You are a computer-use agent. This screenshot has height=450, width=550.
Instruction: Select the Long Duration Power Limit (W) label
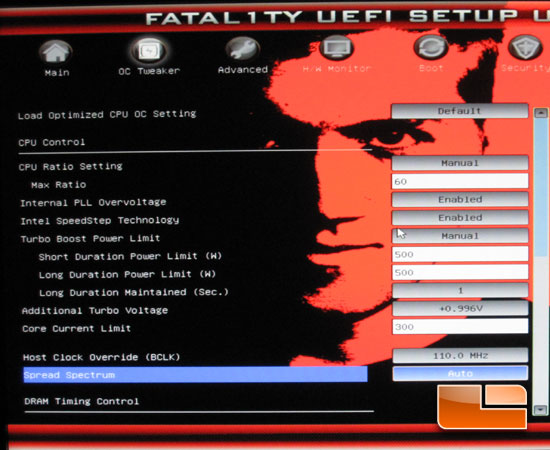pyautogui.click(x=127, y=274)
